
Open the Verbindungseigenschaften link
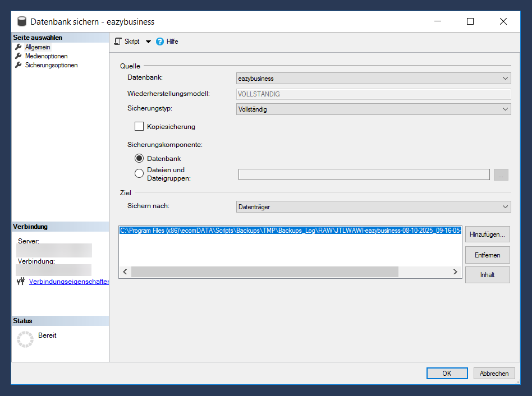(68, 282)
